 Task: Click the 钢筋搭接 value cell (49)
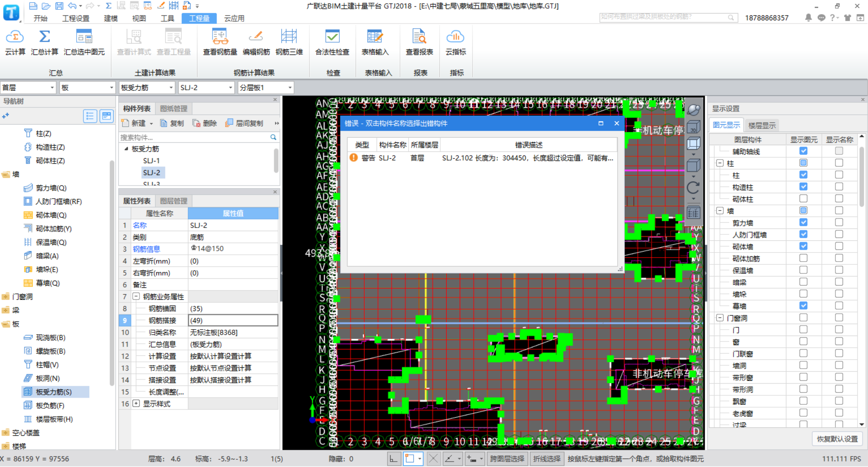[x=233, y=320]
